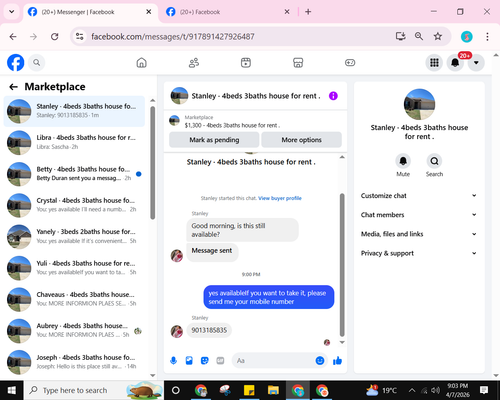The image size is (500, 400).
Task: Click the Mark as pending button
Action: 214,140
